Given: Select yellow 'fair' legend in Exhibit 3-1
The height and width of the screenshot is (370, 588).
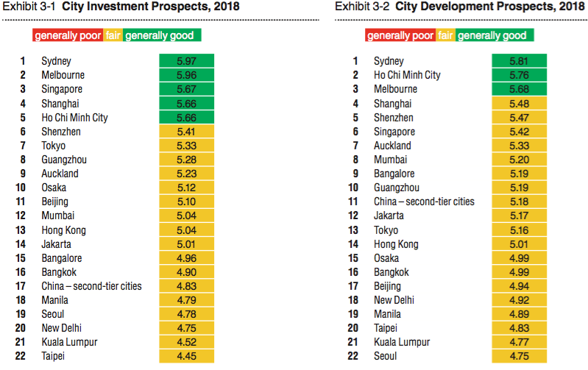Looking at the screenshot, I should (113, 35).
